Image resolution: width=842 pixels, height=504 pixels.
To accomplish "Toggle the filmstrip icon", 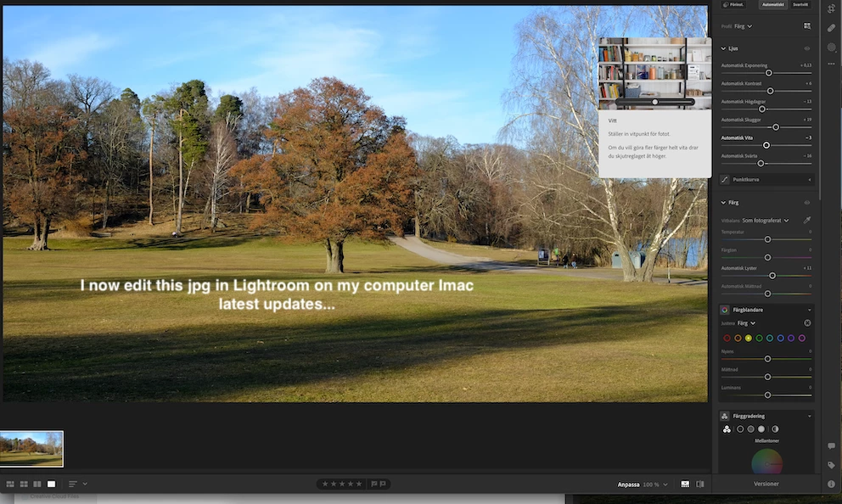I will [x=685, y=484].
